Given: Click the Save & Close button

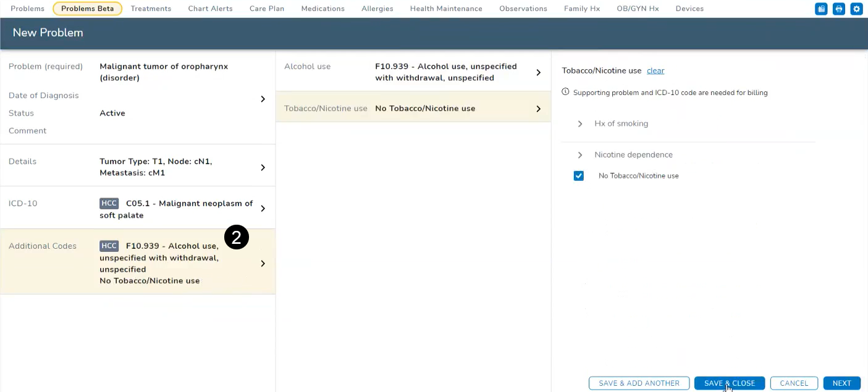Looking at the screenshot, I should coord(729,383).
